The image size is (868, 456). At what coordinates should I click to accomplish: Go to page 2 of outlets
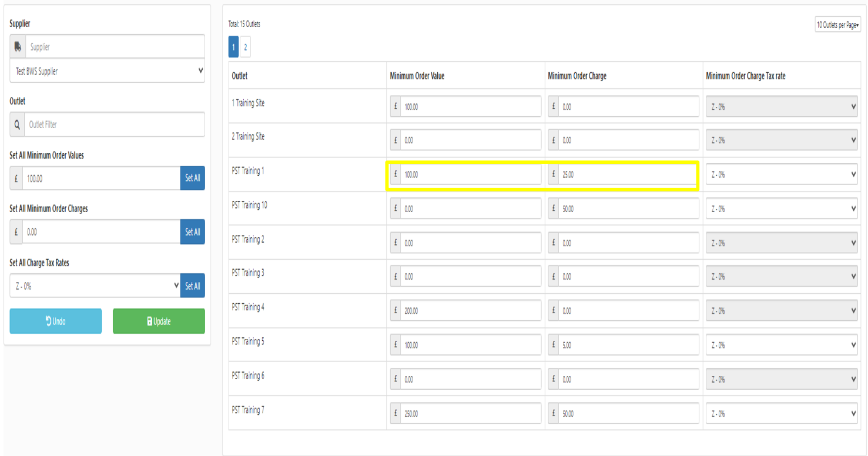245,48
